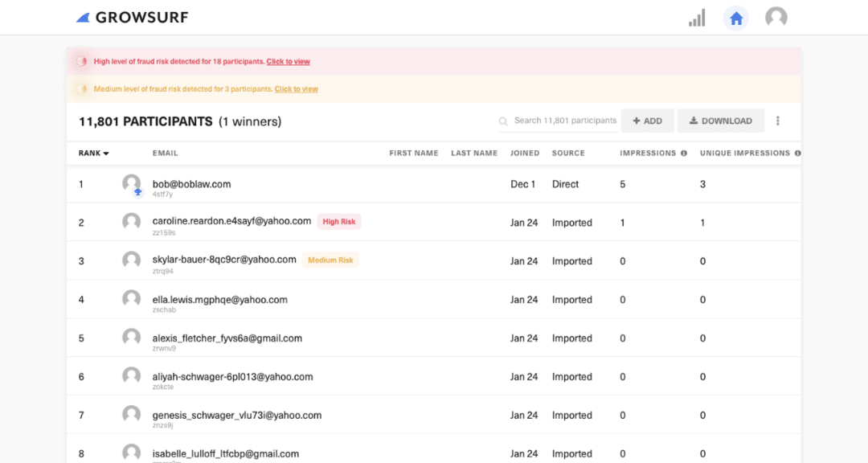Click the medium fraud risk warning icon
This screenshot has width=868, height=463.
(81, 88)
